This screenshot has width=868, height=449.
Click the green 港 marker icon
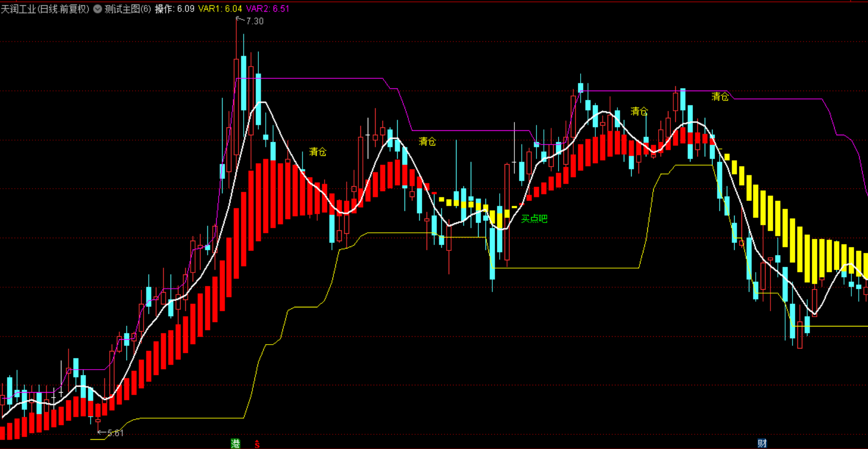point(235,444)
